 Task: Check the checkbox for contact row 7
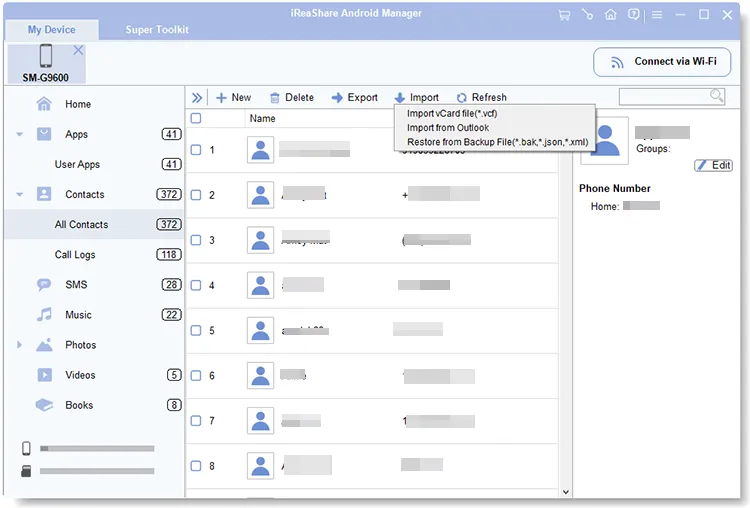[196, 421]
